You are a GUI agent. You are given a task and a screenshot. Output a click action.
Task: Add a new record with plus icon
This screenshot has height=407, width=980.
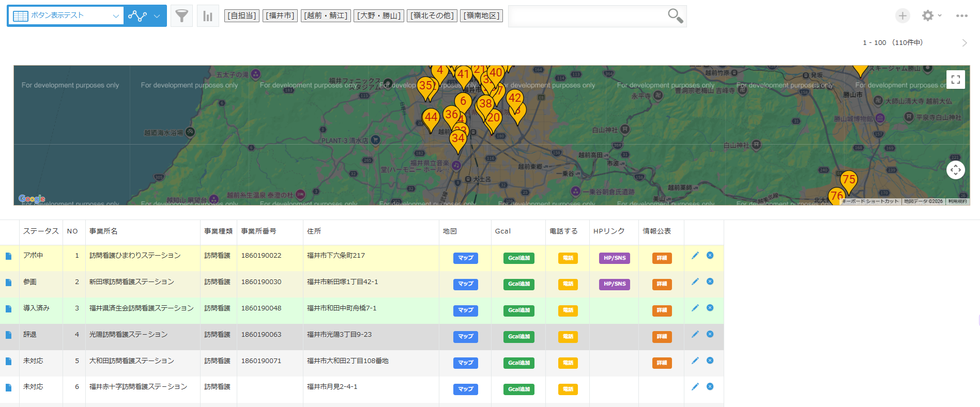point(902,16)
